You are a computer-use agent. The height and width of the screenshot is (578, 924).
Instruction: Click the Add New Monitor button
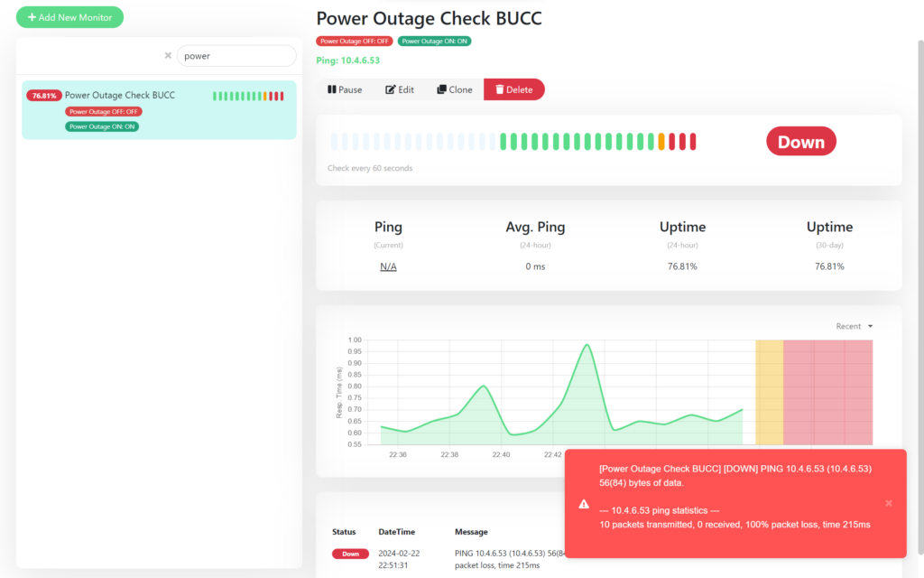69,17
